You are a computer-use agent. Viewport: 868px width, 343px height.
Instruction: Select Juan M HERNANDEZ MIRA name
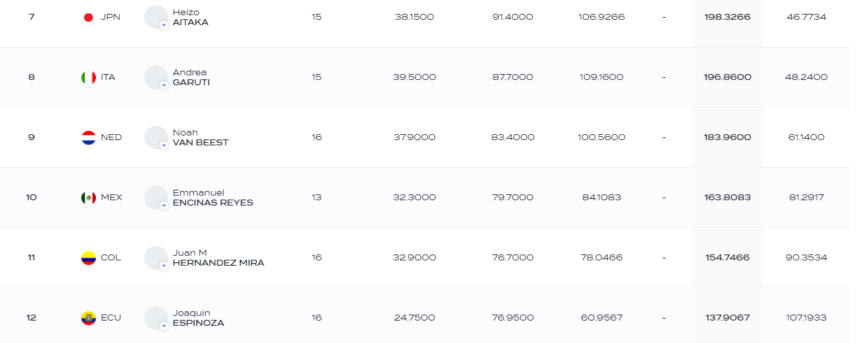218,258
